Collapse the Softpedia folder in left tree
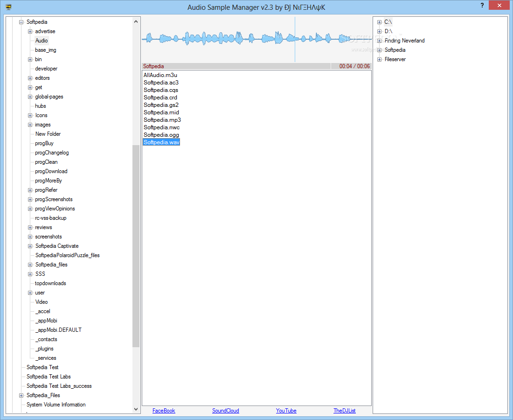The height and width of the screenshot is (420, 513). click(21, 22)
